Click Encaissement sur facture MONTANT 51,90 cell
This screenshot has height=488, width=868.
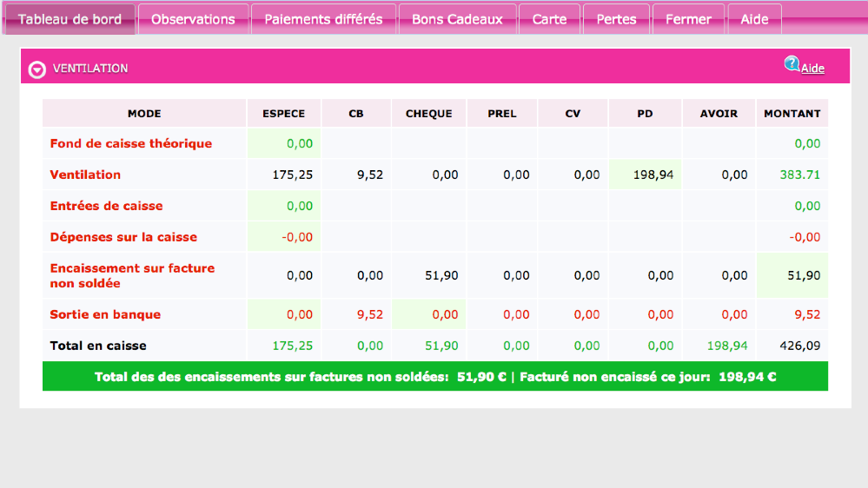pyautogui.click(x=792, y=275)
